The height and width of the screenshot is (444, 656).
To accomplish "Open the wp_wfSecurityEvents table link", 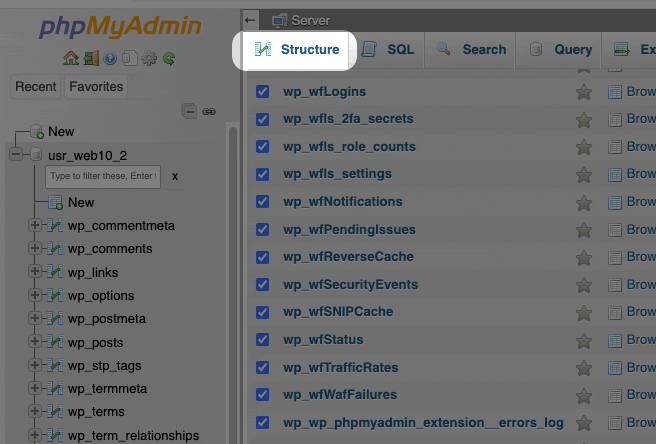I will point(351,285).
